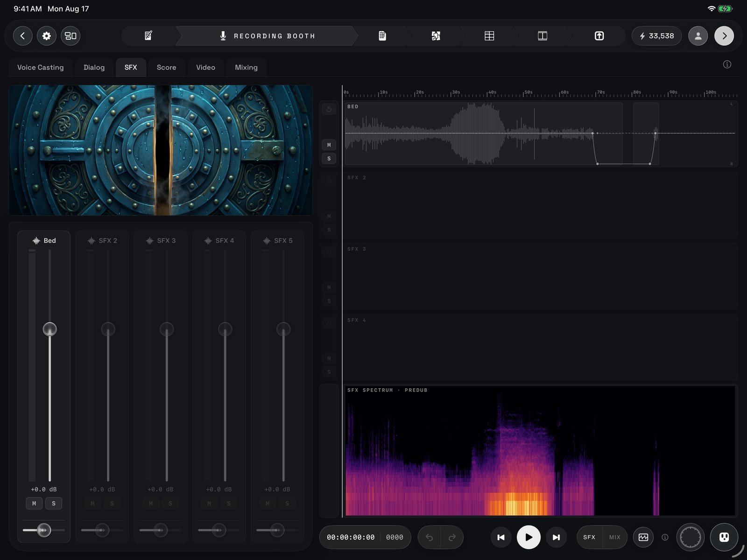Start playback with the play button

coord(529,538)
